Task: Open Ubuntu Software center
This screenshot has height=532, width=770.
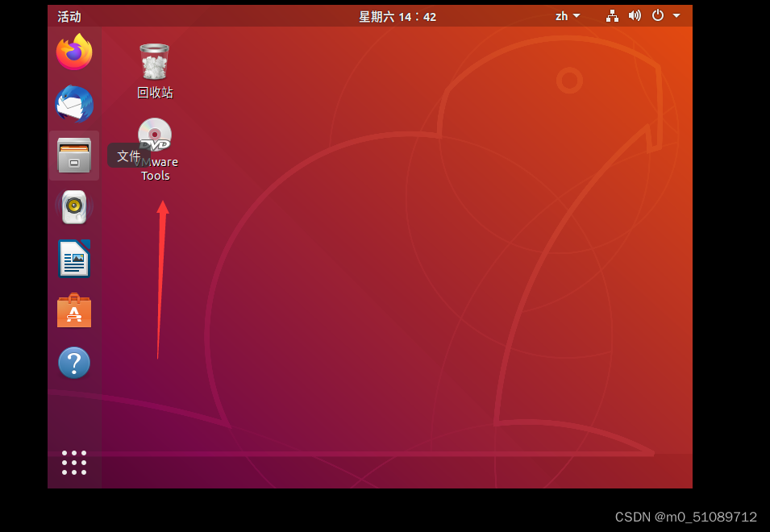Action: (x=74, y=310)
